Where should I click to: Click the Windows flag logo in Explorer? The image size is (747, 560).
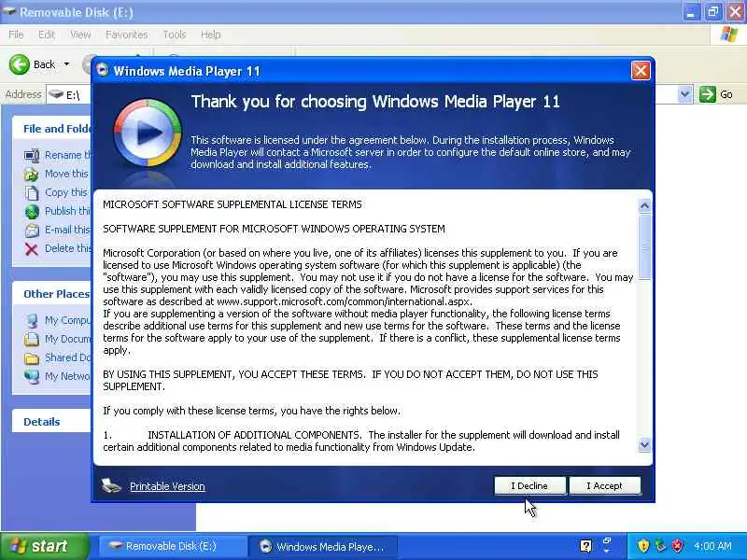coord(729,35)
